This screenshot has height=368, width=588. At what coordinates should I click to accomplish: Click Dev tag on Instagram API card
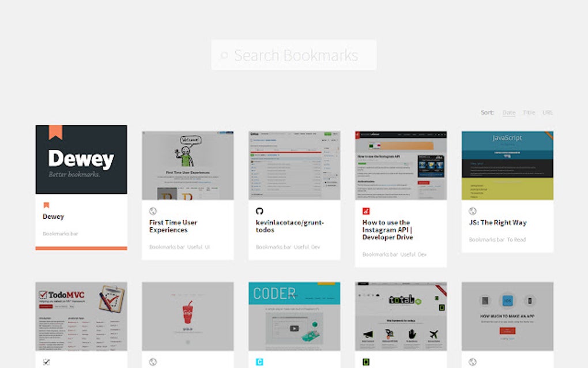click(422, 254)
